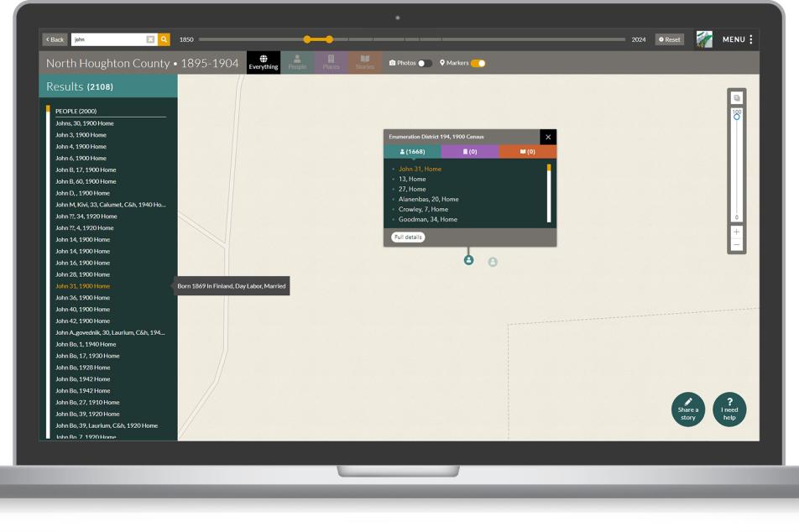Select "John M, Kivi, 33, Calumet" result
The width and height of the screenshot is (799, 532).
pyautogui.click(x=111, y=205)
